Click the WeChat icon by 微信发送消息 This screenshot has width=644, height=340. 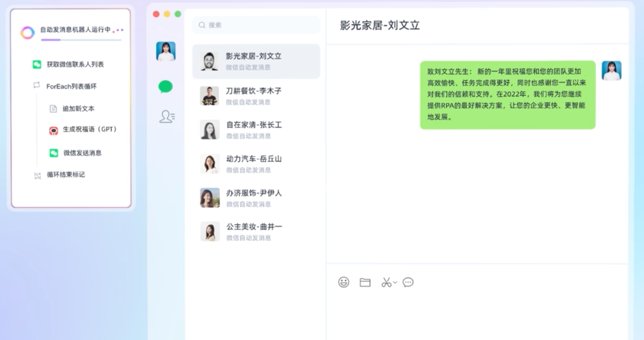point(54,153)
